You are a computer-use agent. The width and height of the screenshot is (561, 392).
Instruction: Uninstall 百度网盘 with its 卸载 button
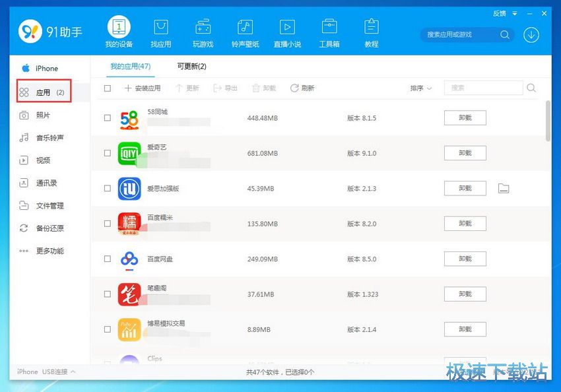pos(465,259)
